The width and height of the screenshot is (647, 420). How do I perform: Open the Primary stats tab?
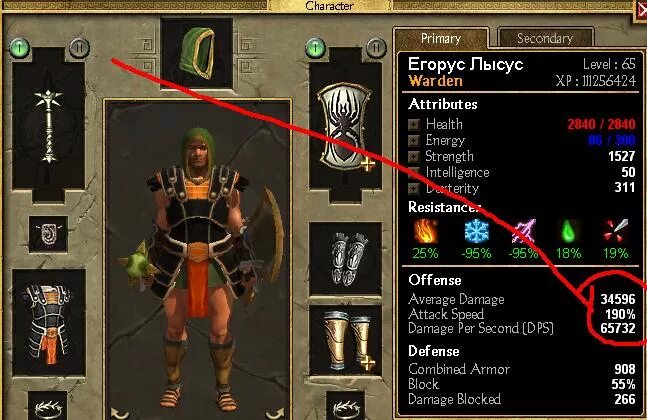coord(441,38)
